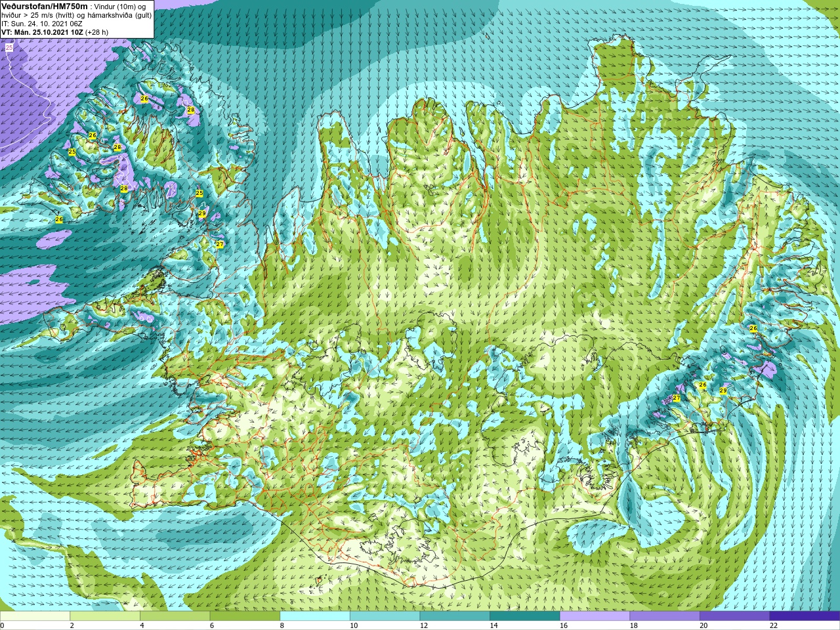Click the legend tick label '12'
Image resolution: width=840 pixels, height=630 pixels.
[424, 625]
